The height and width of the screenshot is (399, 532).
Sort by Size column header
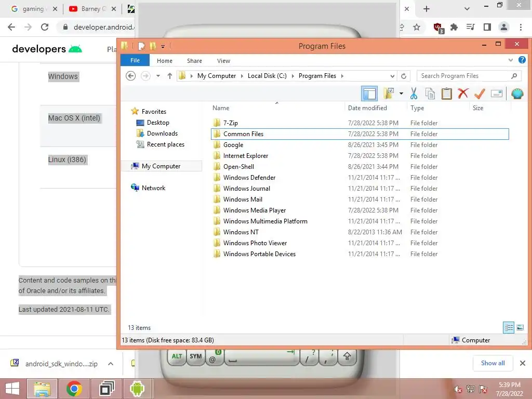[478, 108]
